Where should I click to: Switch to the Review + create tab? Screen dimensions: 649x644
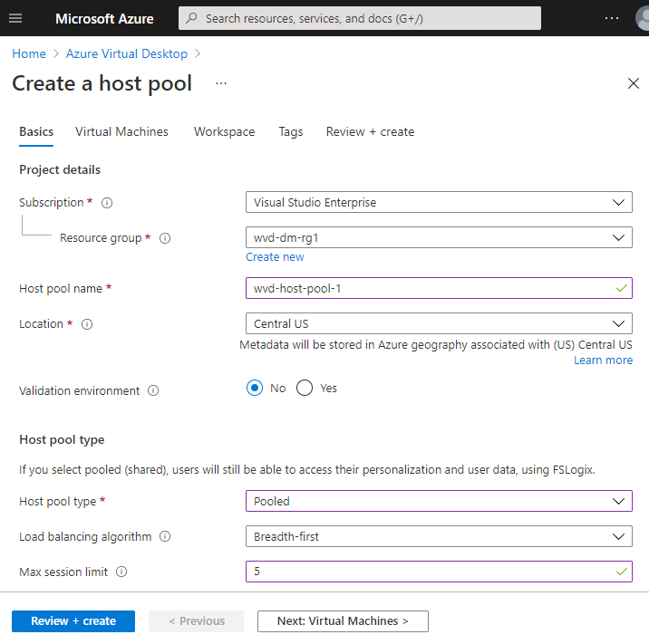[370, 131]
